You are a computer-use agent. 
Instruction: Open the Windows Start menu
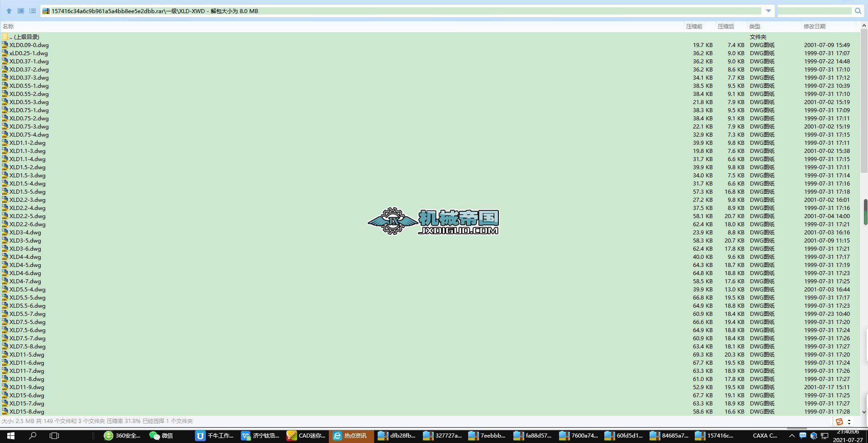pyautogui.click(x=11, y=435)
